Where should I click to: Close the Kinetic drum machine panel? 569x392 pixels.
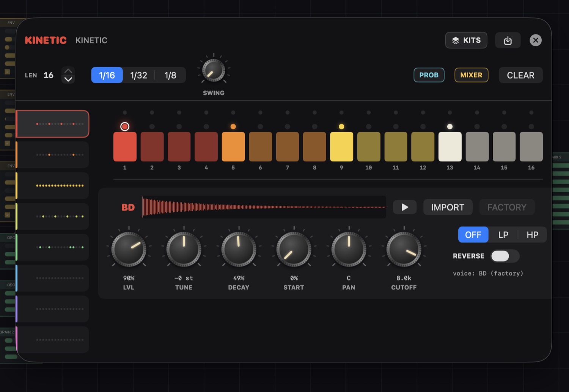pos(536,40)
